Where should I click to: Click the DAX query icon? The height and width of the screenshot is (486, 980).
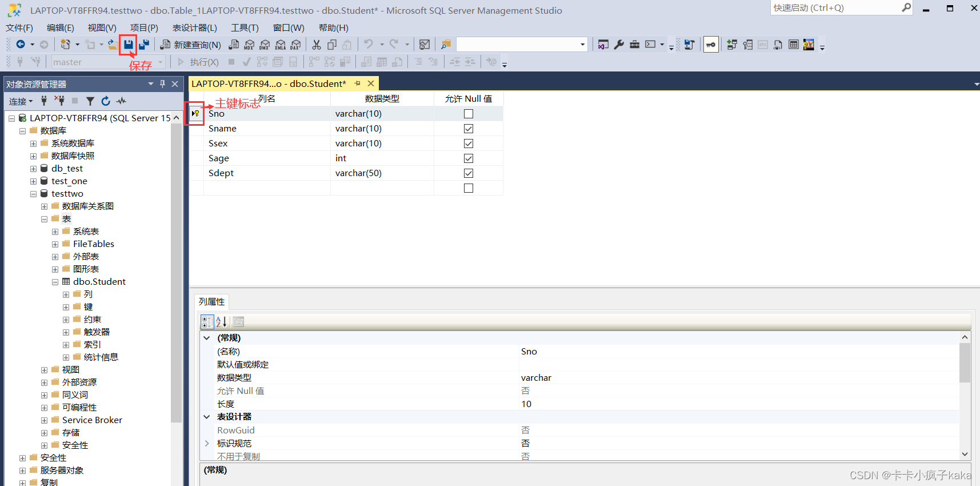[295, 45]
